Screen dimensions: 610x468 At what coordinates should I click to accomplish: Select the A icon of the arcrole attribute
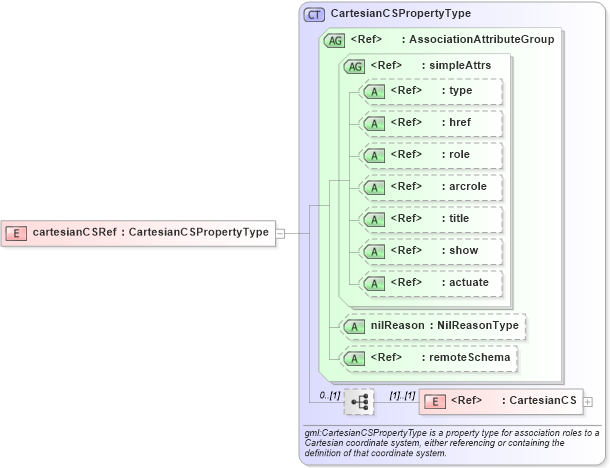pyautogui.click(x=374, y=188)
